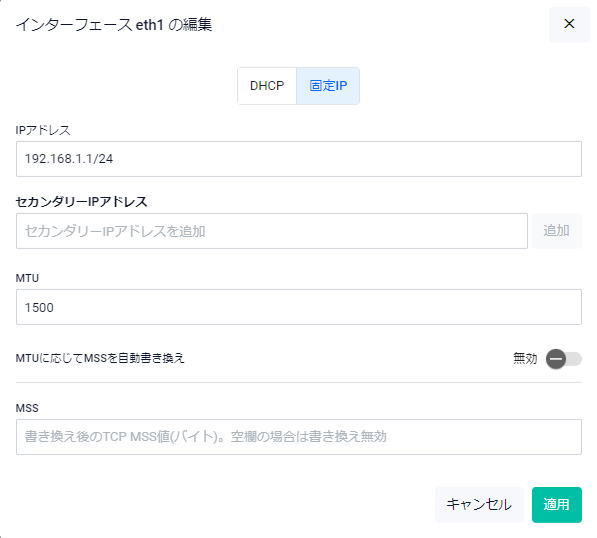The image size is (597, 538).
Task: Click the IP address field showing 192.168.1.1/24
Action: tap(298, 159)
